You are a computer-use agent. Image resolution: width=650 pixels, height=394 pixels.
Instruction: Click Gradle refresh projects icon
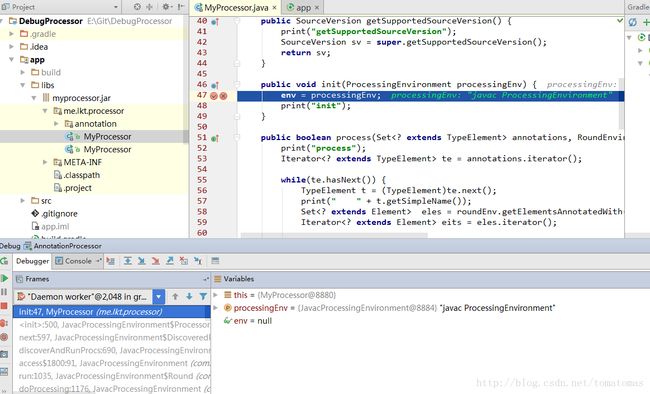633,22
